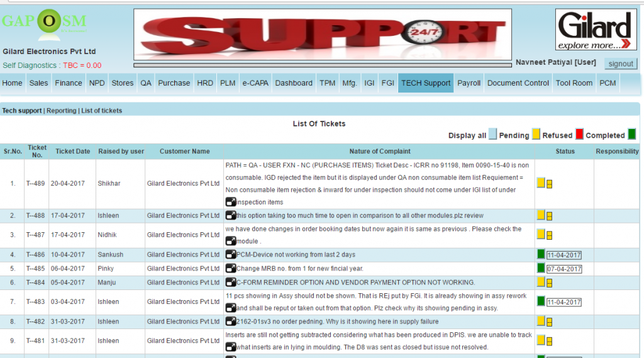Click the small yellow box in ticket T--488 row
The width and height of the screenshot is (644, 358).
point(549,216)
